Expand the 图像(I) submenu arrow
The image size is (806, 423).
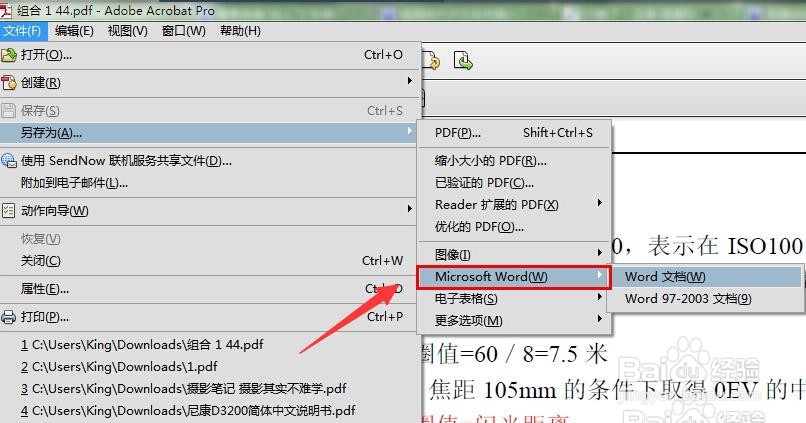tap(599, 253)
